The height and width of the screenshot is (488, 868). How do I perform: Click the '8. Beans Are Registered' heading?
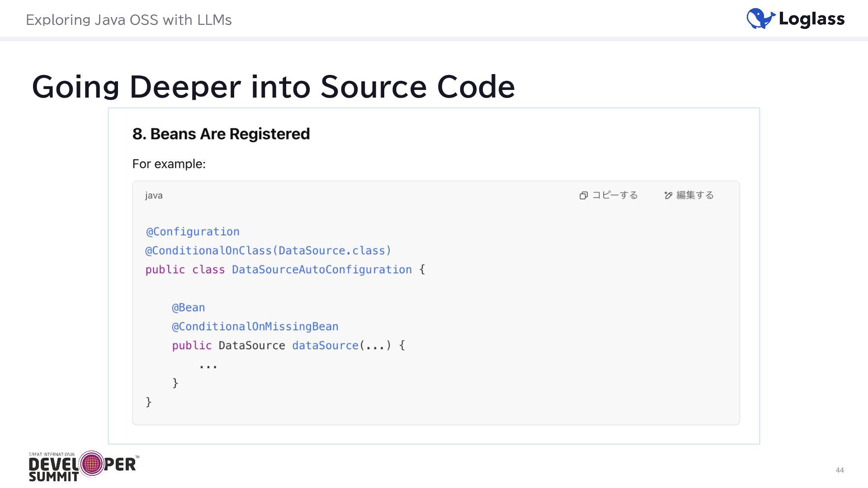tap(221, 134)
